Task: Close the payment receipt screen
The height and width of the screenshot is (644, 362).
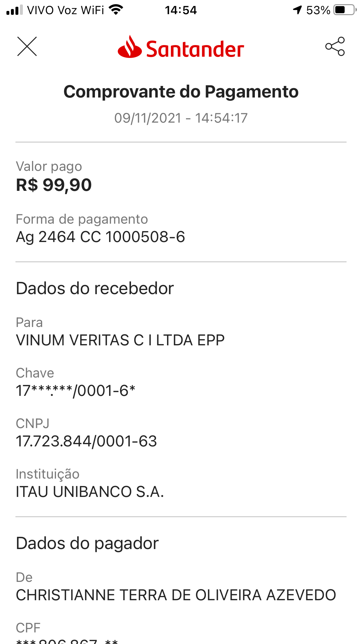Action: [x=27, y=46]
